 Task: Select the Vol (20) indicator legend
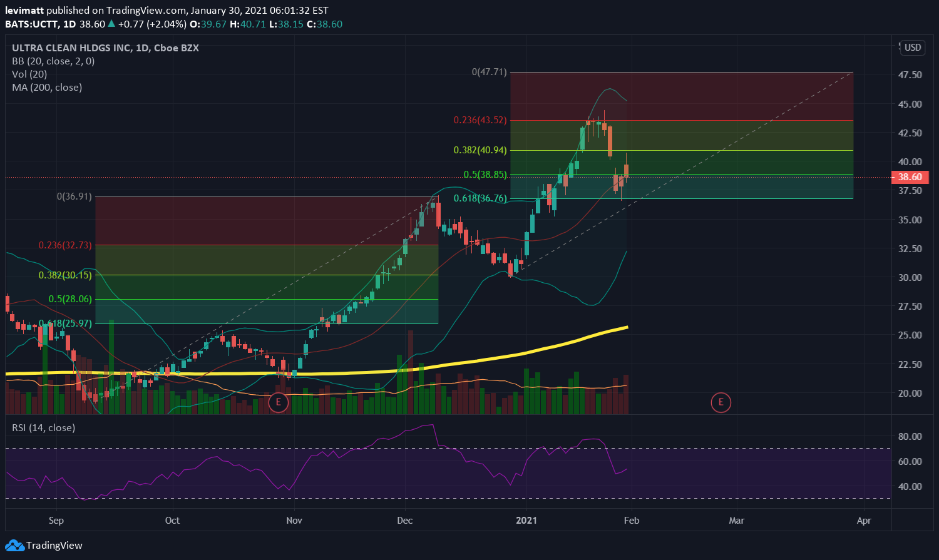(x=29, y=74)
